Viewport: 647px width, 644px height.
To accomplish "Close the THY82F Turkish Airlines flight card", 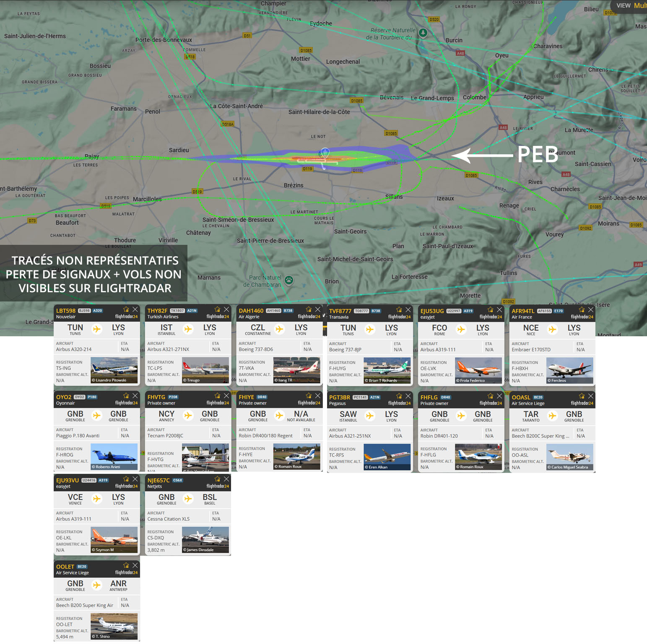I will [226, 309].
